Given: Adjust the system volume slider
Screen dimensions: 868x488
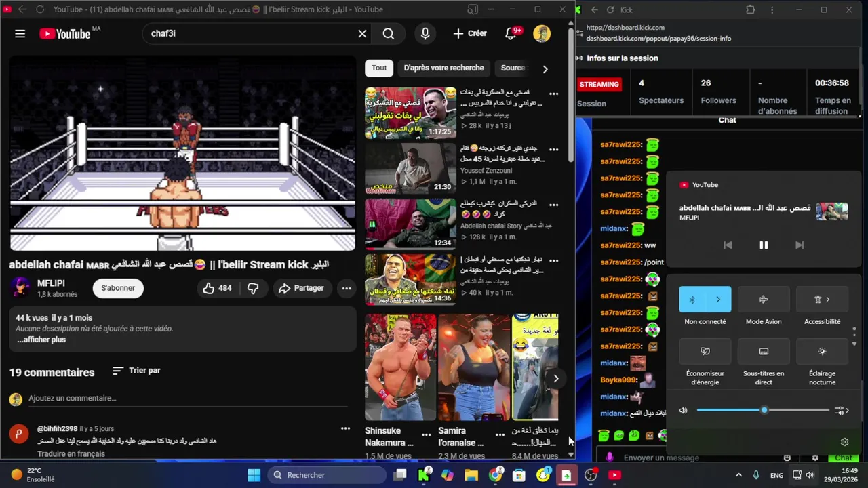Looking at the screenshot, I should pyautogui.click(x=762, y=410).
